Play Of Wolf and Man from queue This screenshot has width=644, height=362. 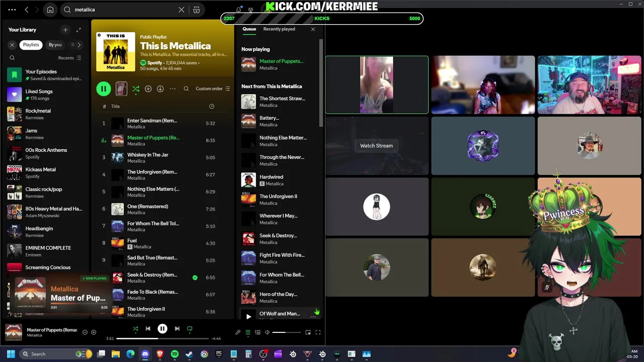tap(249, 316)
